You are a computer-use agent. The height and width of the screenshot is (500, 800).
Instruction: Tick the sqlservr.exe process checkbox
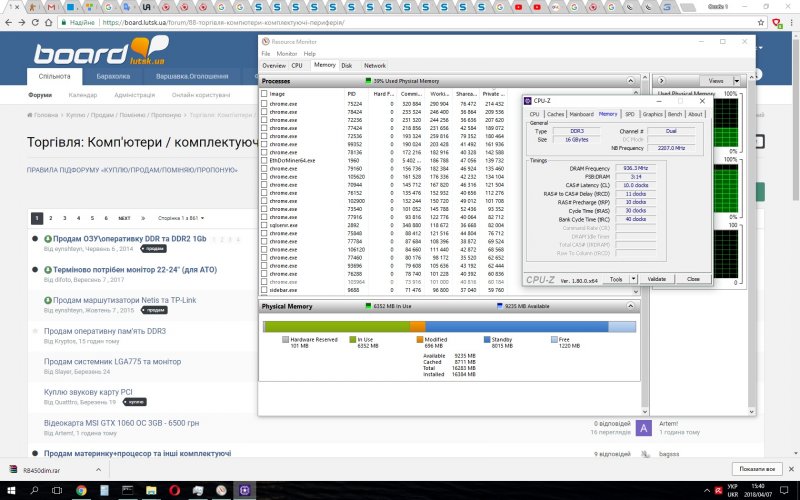click(x=264, y=226)
